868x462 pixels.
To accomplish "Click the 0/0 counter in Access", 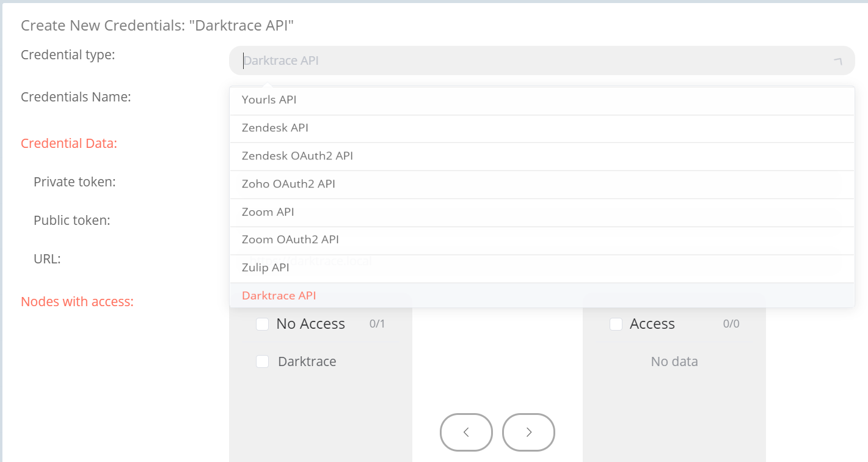I will (731, 324).
